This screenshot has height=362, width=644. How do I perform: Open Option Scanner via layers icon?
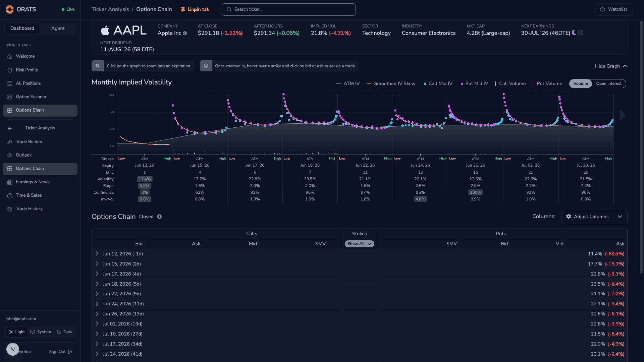pyautogui.click(x=10, y=97)
